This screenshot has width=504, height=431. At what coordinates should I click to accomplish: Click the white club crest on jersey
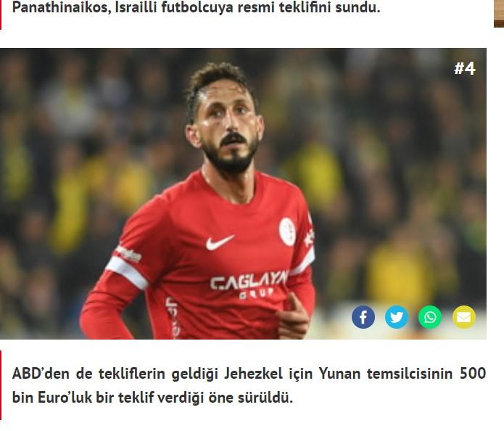(x=287, y=231)
